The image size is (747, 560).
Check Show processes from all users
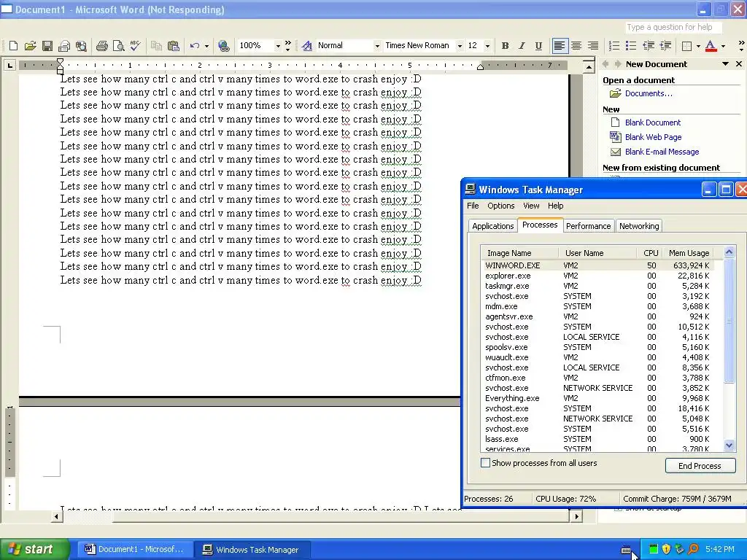485,463
